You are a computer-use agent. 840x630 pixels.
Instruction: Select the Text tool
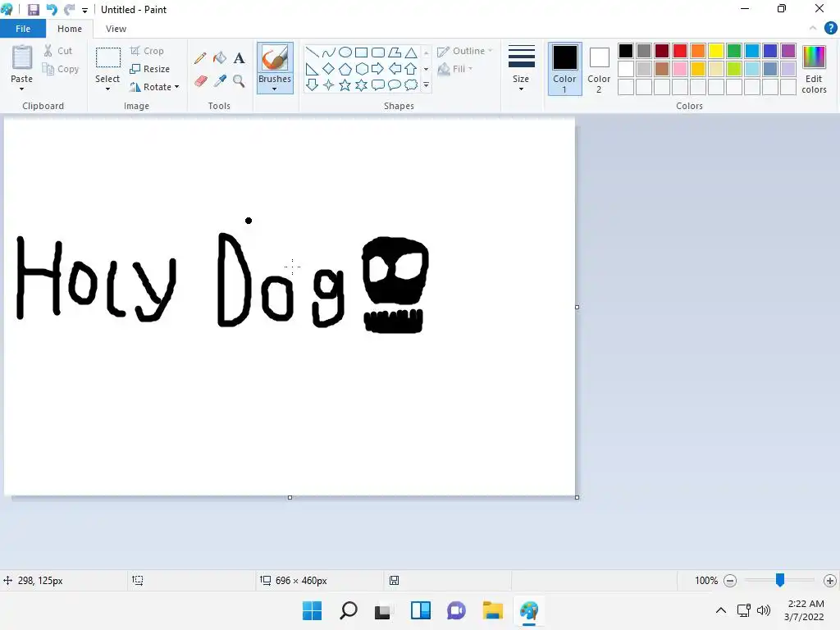tap(239, 58)
